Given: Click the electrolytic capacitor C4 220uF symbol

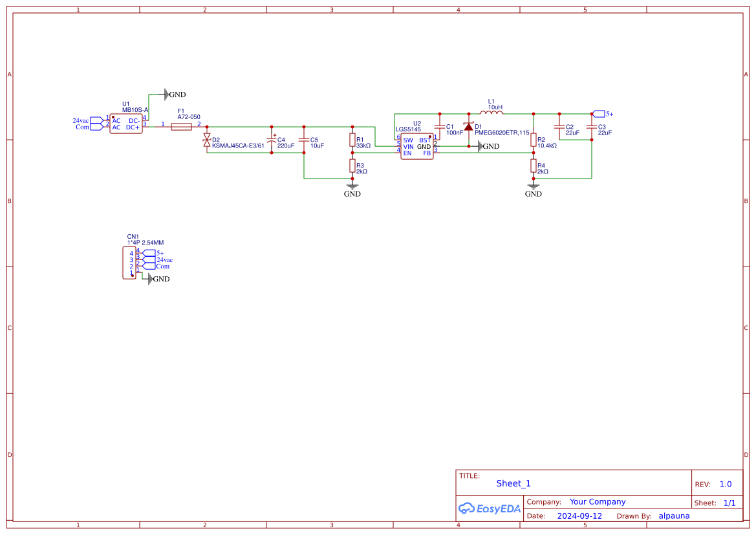Looking at the screenshot, I should point(272,140).
